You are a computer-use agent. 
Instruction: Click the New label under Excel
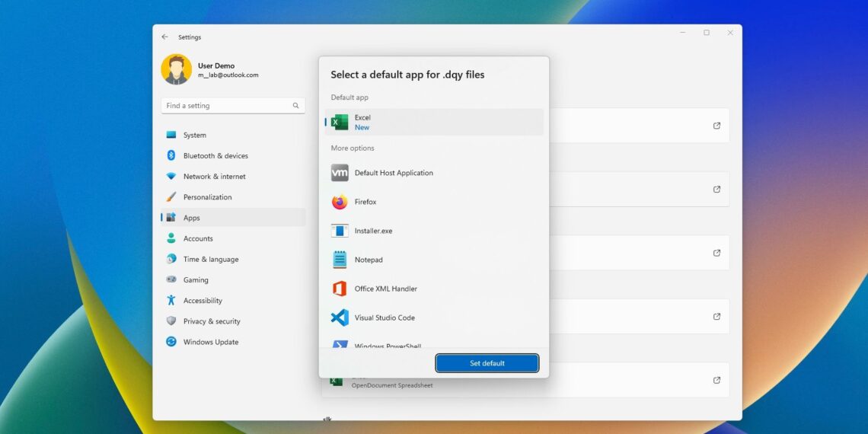point(362,127)
